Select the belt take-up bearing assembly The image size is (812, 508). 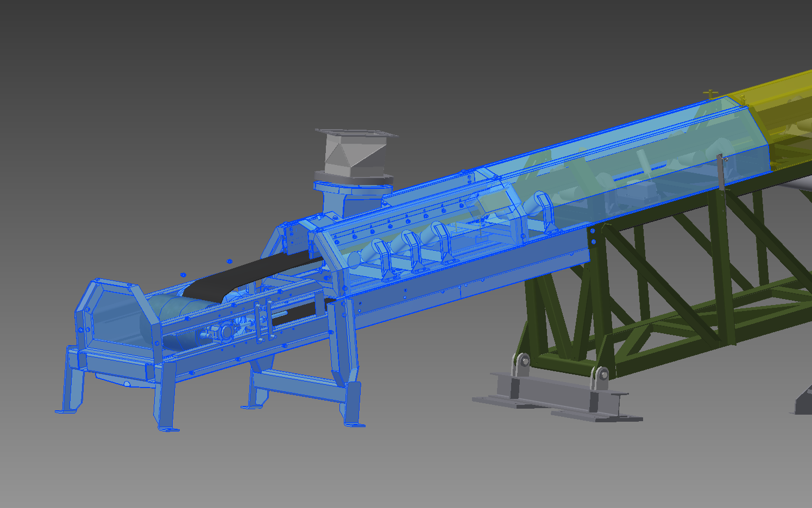pos(224,331)
